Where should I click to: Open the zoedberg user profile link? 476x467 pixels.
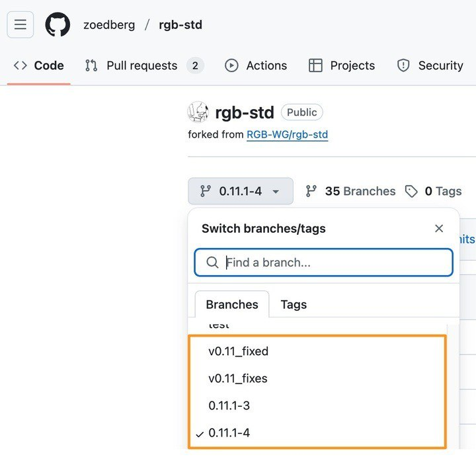click(x=109, y=25)
